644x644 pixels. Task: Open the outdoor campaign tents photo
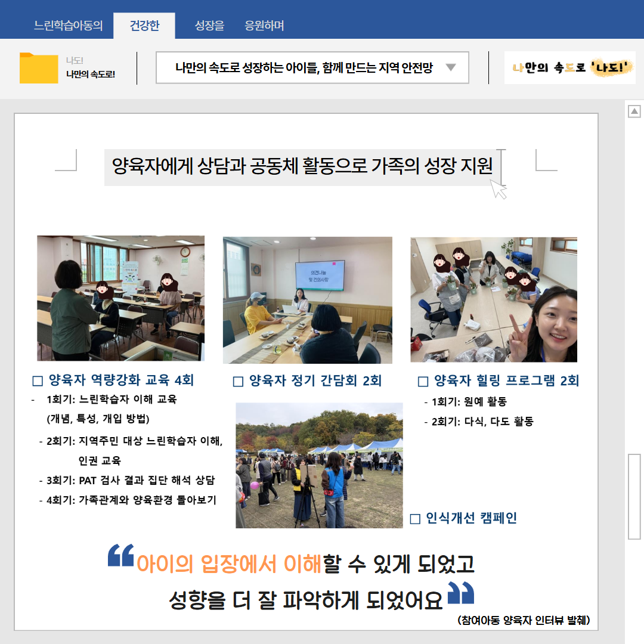[319, 465]
